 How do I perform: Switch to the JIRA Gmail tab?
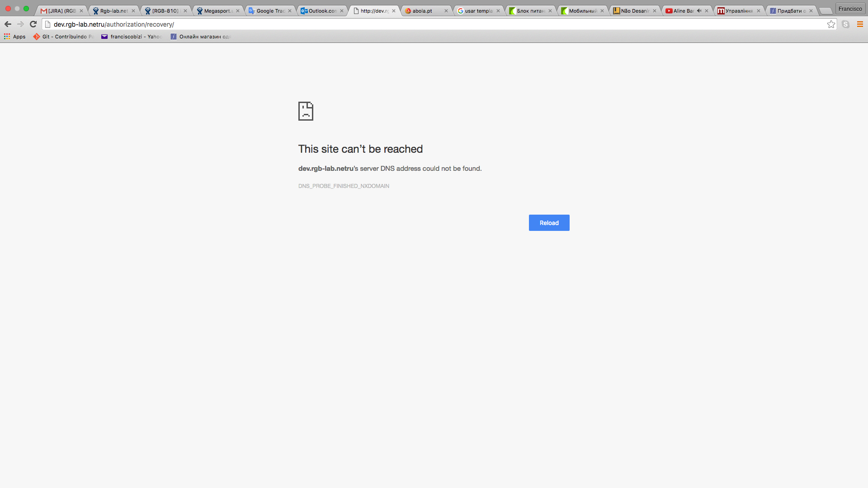61,11
